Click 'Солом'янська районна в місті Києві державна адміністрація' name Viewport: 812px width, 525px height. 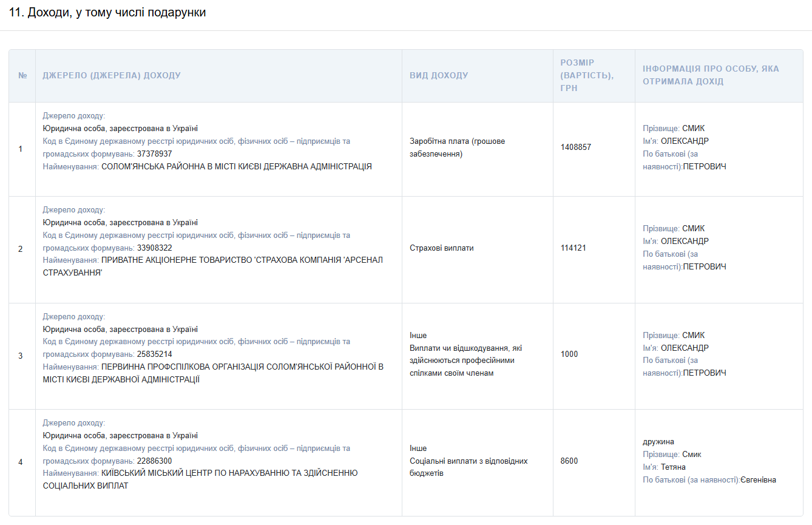(236, 166)
